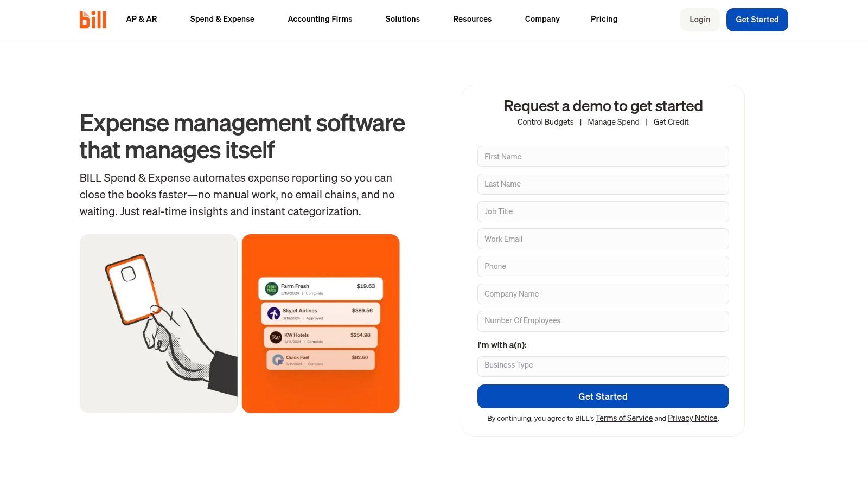
Task: Click the Skyjet Airlines logo icon
Action: (274, 313)
